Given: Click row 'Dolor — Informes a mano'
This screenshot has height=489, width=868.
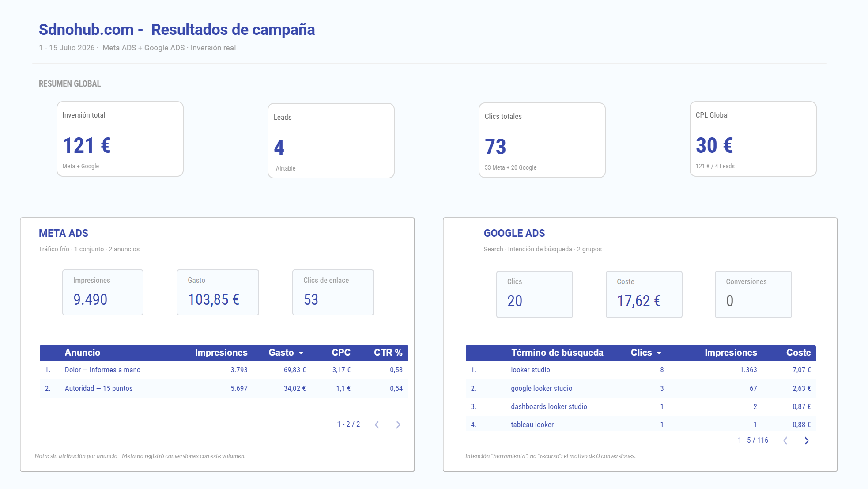Looking at the screenshot, I should coord(224,370).
